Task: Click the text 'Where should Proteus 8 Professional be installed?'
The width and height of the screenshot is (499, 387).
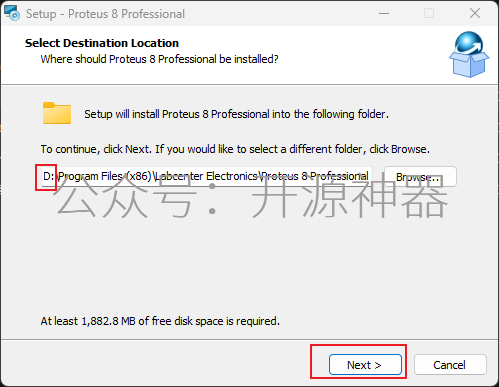Action: [159, 59]
